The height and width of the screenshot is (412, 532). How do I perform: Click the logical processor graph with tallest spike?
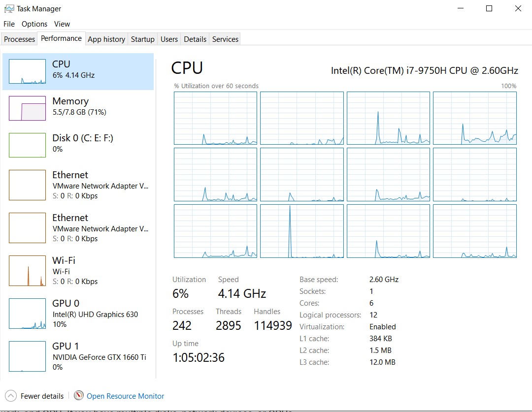click(x=302, y=231)
